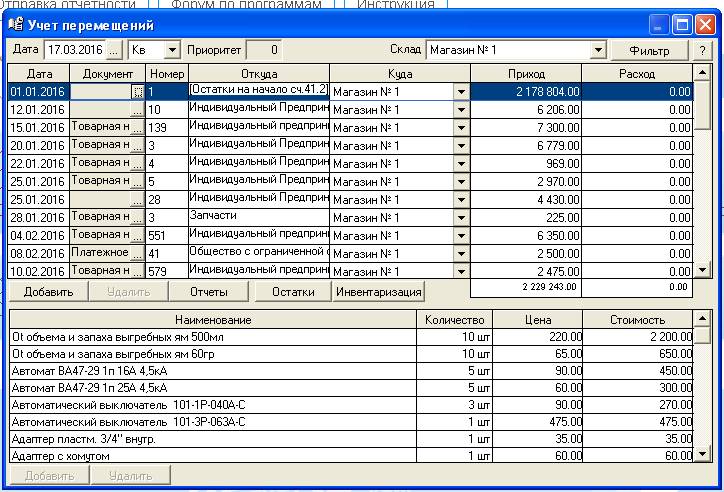Screen dimensions: 724x492
Task: Click the question mark help button
Action: coord(703,49)
